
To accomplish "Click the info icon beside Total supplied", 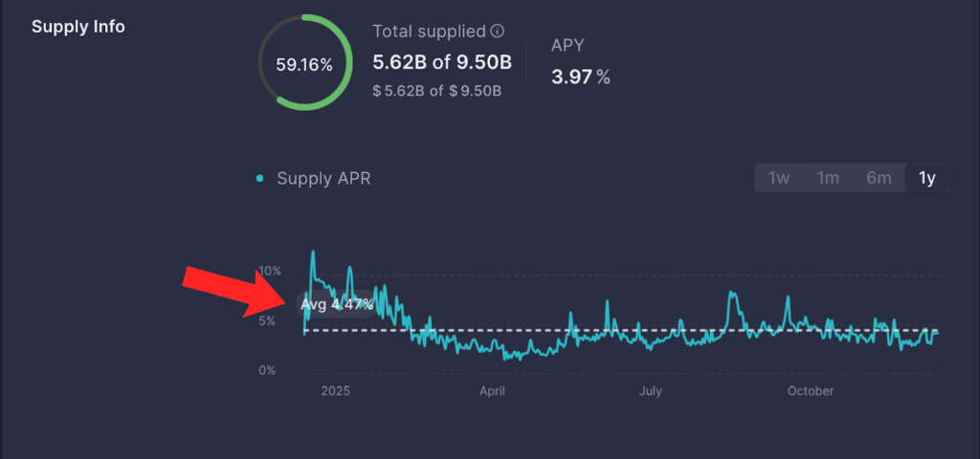I will point(497,32).
